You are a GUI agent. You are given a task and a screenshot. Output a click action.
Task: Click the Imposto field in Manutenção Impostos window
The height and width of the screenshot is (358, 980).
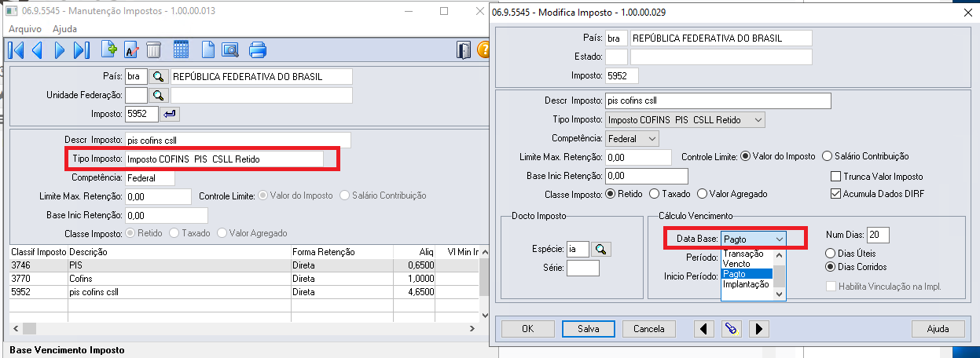click(x=142, y=115)
